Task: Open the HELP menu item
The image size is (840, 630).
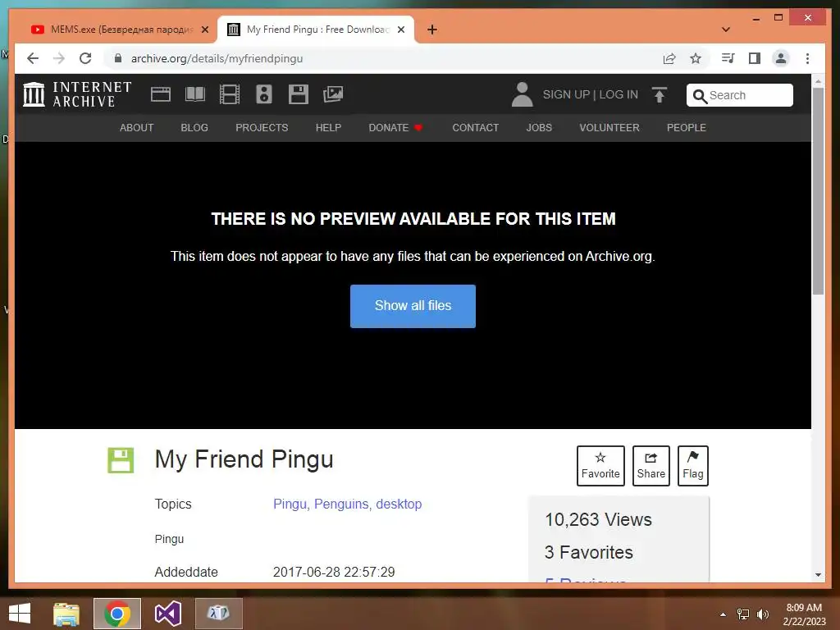Action: click(x=328, y=127)
